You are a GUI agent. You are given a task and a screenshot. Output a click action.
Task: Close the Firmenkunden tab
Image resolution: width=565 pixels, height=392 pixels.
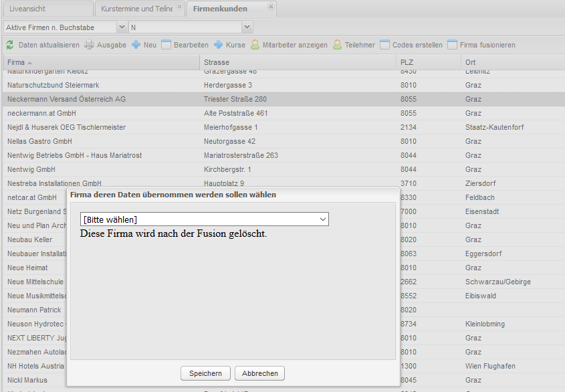point(271,6)
